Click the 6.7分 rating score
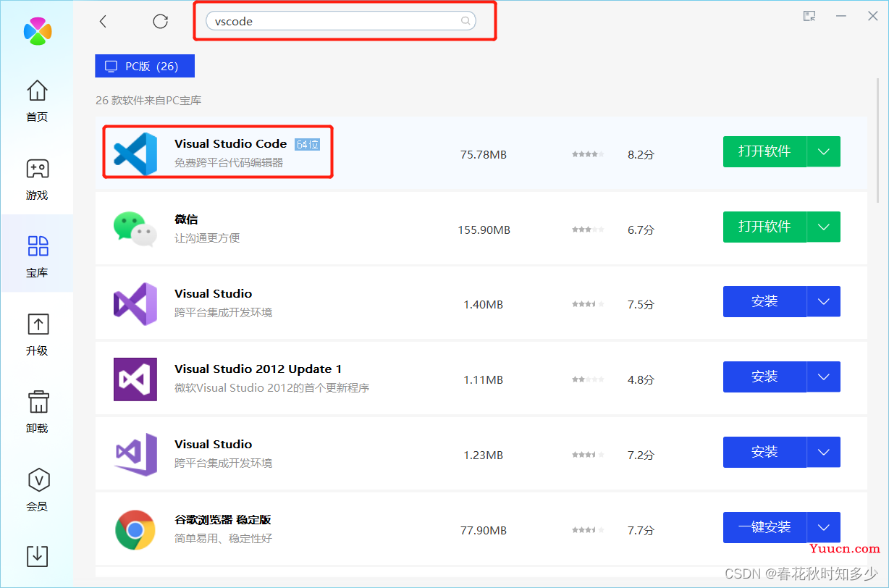The height and width of the screenshot is (588, 889). coord(641,230)
